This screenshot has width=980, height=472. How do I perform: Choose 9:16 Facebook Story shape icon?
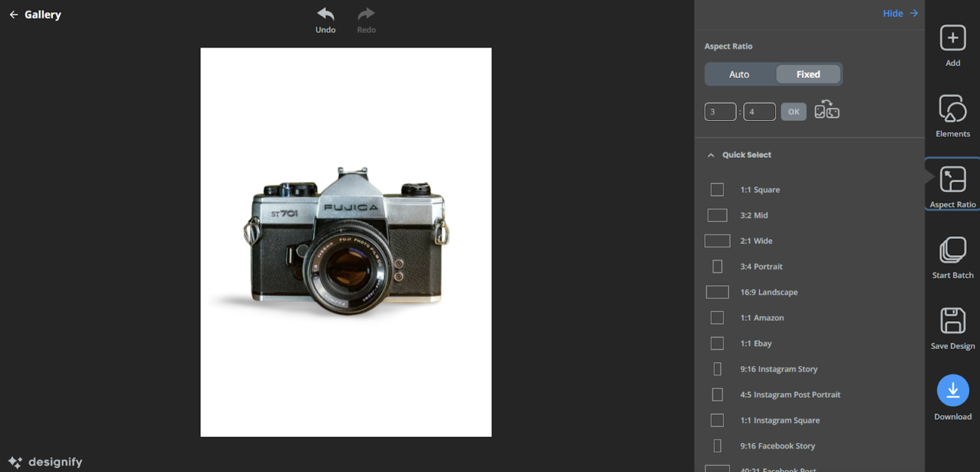[717, 446]
